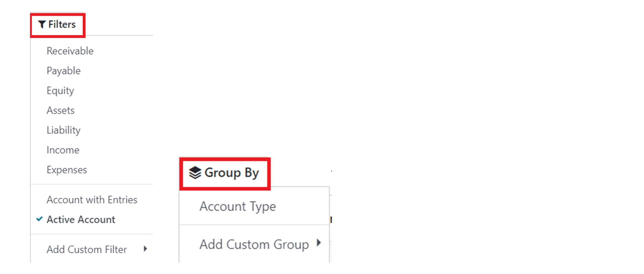Filter by Expenses

(67, 170)
